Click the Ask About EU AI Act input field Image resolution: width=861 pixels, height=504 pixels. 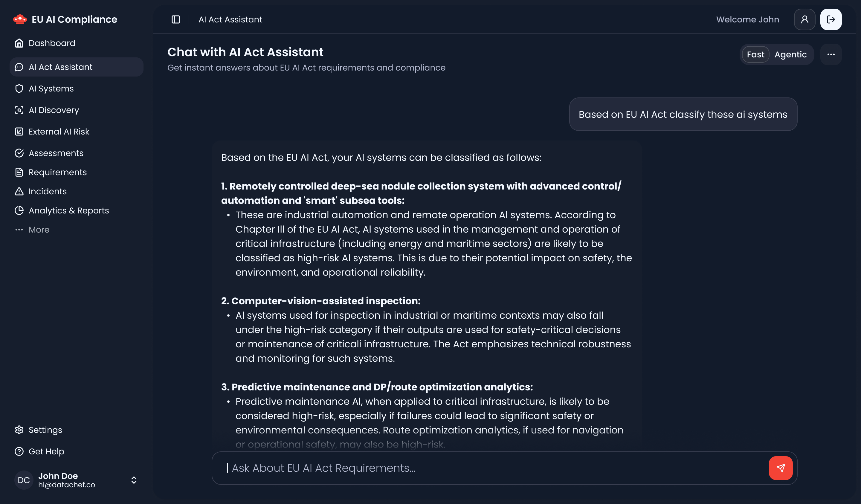click(x=410, y=468)
